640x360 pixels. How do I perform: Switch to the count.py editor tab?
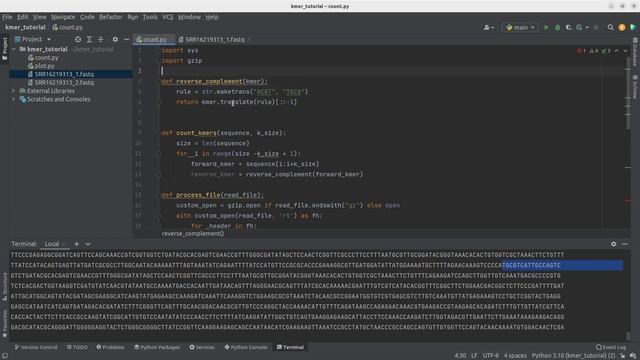pyautogui.click(x=154, y=39)
